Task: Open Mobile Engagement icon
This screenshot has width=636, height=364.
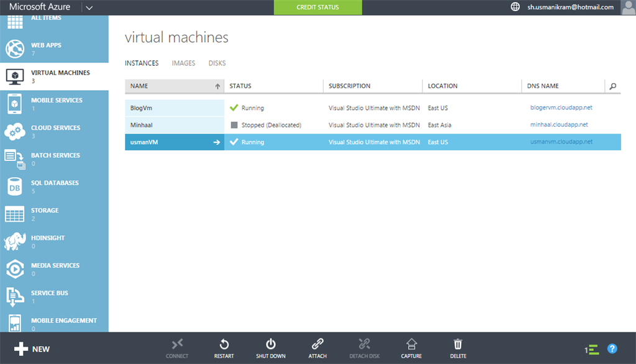Action: click(15, 324)
